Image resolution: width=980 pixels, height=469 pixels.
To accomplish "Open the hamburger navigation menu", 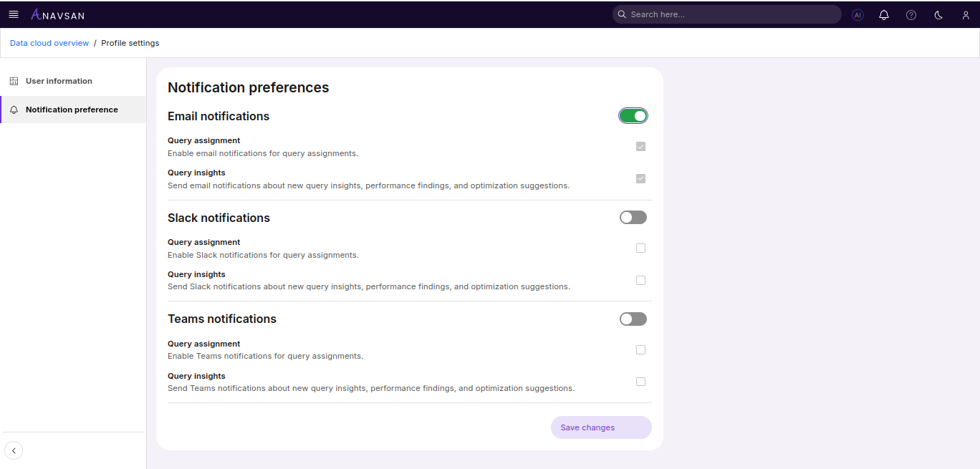I will click(14, 14).
